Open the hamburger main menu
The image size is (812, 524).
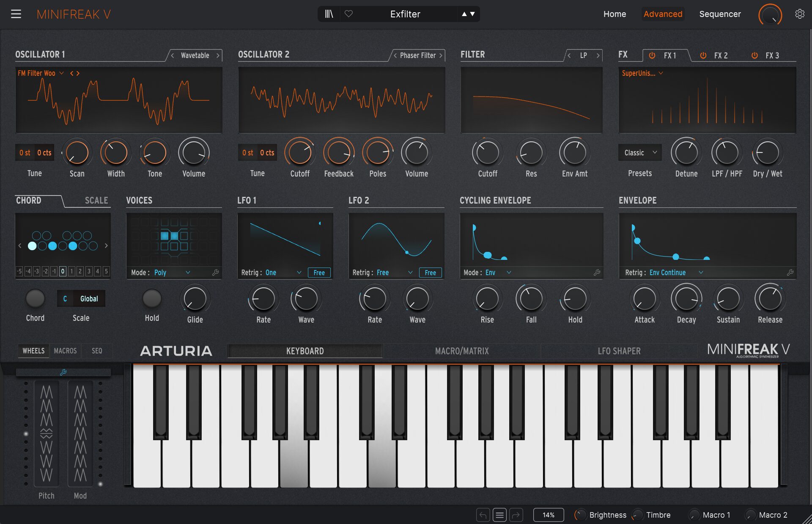point(16,14)
